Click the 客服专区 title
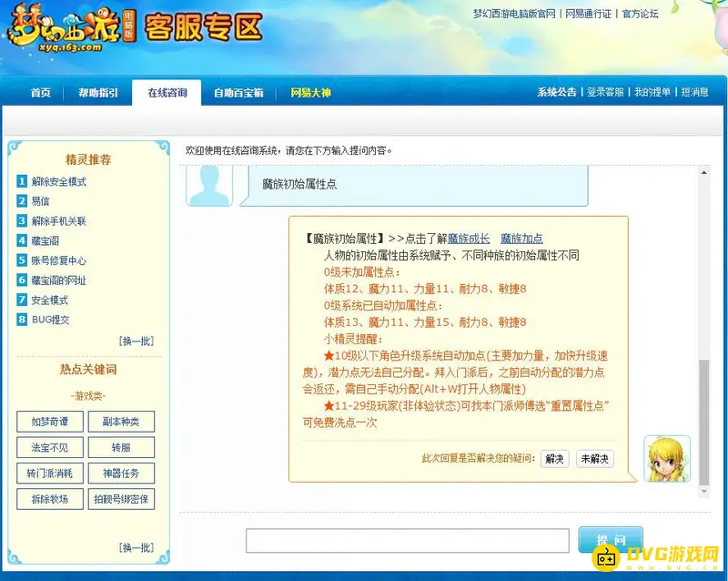728x581 pixels. pyautogui.click(x=203, y=27)
